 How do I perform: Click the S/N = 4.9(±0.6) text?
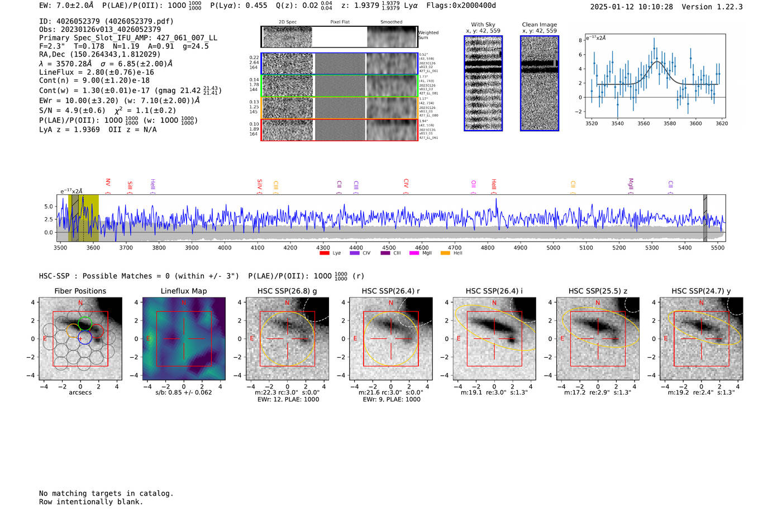[x=72, y=111]
